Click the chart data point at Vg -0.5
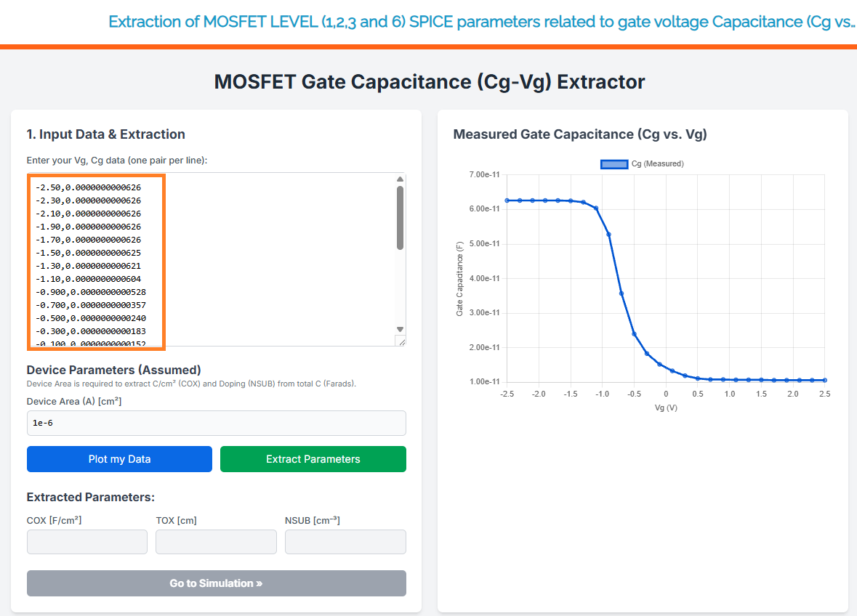857x616 pixels. click(x=634, y=334)
